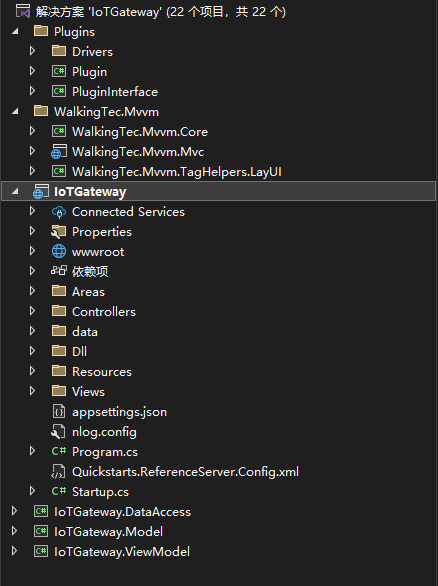
Task: Click the WalkingTec.Mvvm folder icon
Action: pyautogui.click(x=41, y=111)
